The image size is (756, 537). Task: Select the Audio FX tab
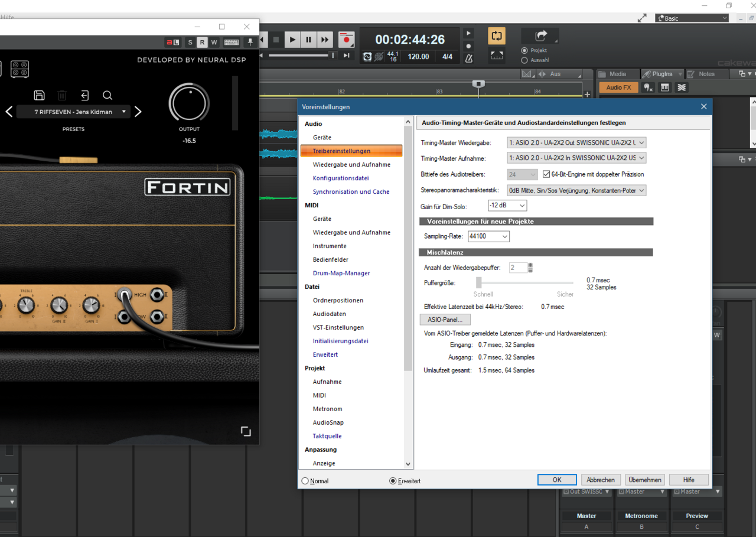tap(618, 87)
